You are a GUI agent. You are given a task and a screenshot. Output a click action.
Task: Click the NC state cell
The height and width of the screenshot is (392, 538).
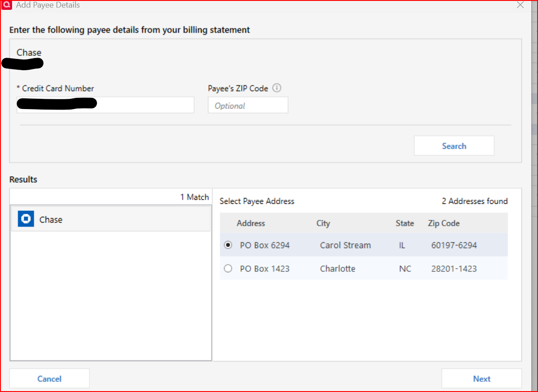point(405,269)
